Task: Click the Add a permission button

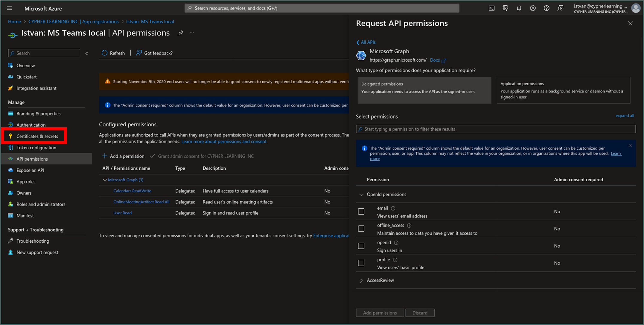Action: 123,156
